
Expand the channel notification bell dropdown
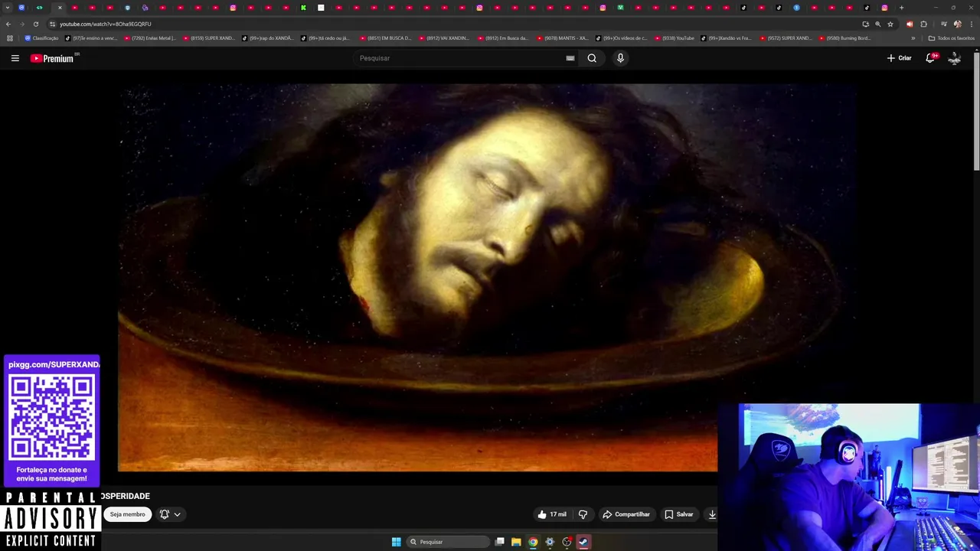tap(170, 514)
